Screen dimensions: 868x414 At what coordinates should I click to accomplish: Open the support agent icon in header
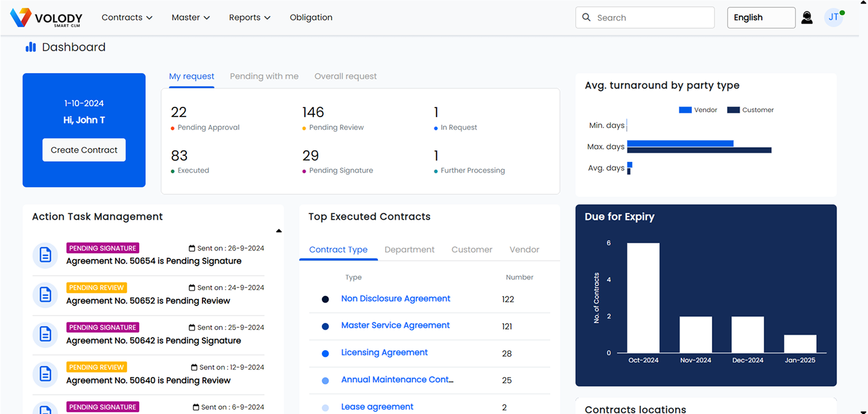[807, 18]
